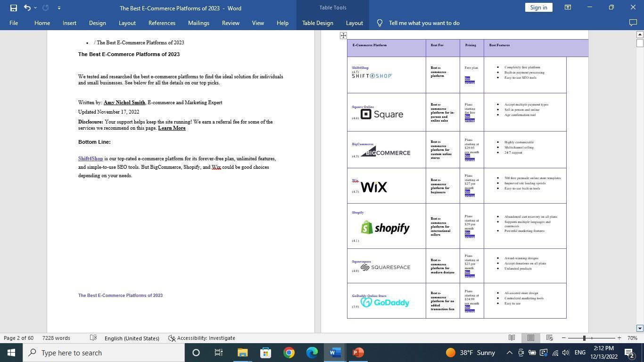Open Task View on taskbar
644x362 pixels.
pos(219,353)
